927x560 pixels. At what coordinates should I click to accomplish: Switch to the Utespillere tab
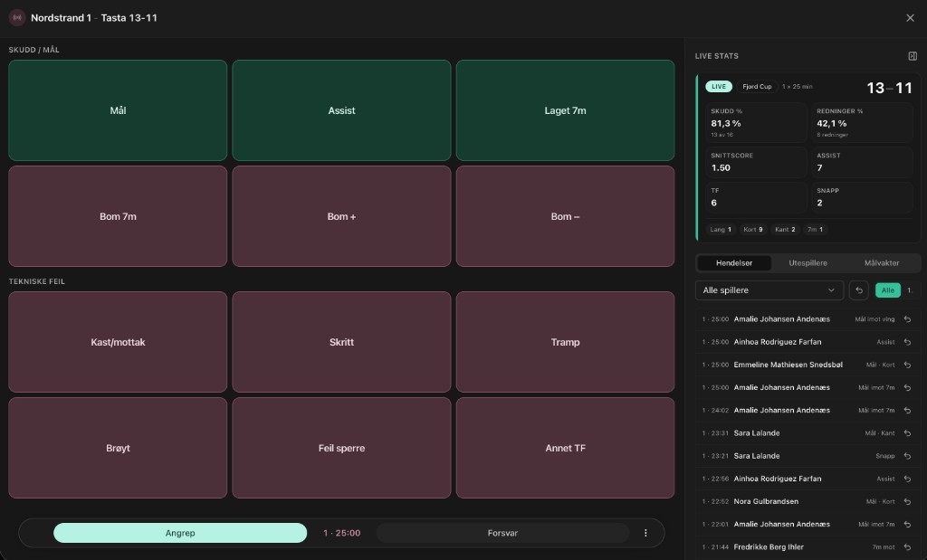click(x=808, y=263)
